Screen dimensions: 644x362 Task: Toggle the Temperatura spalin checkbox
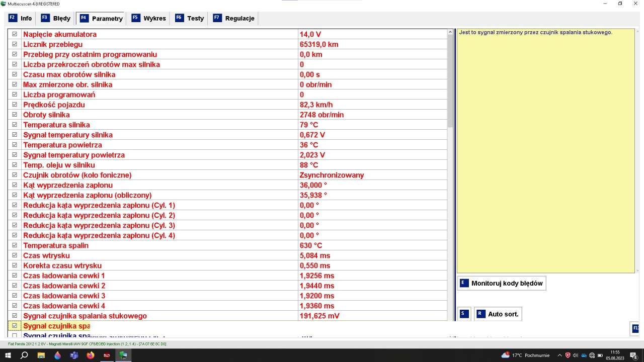pyautogui.click(x=15, y=245)
